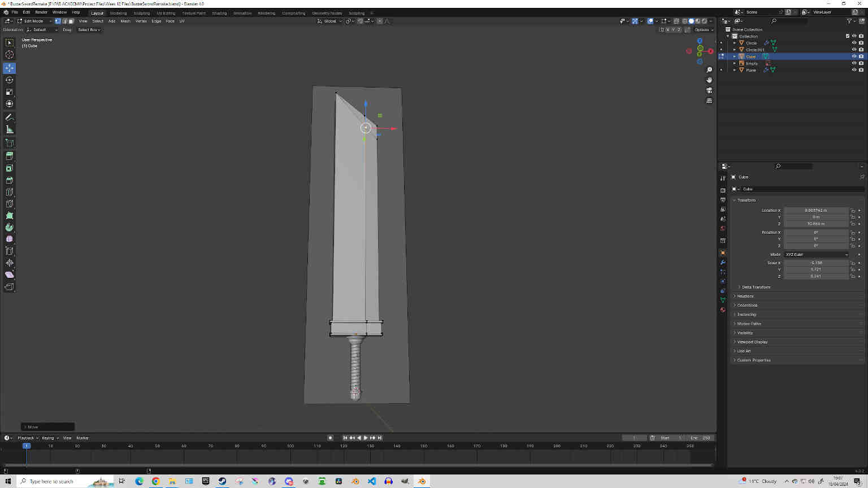Select the Smooth vertices tool
Image resolution: width=868 pixels, height=488 pixels.
[9, 239]
